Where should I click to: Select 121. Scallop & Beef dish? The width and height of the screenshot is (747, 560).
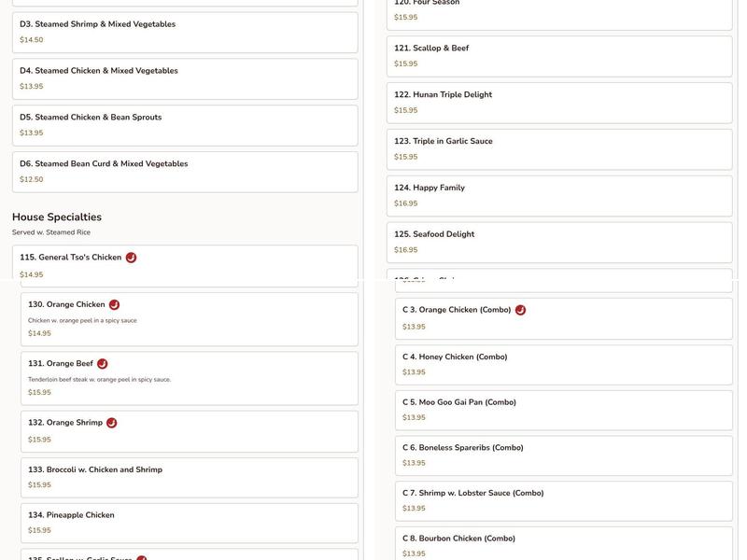[x=559, y=56]
